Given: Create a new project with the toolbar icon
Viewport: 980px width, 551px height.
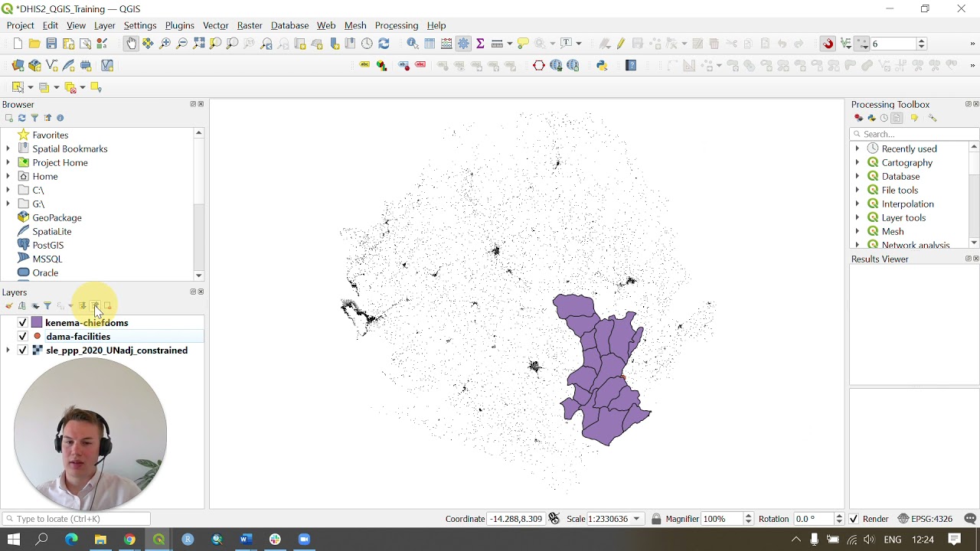Looking at the screenshot, I should point(18,44).
